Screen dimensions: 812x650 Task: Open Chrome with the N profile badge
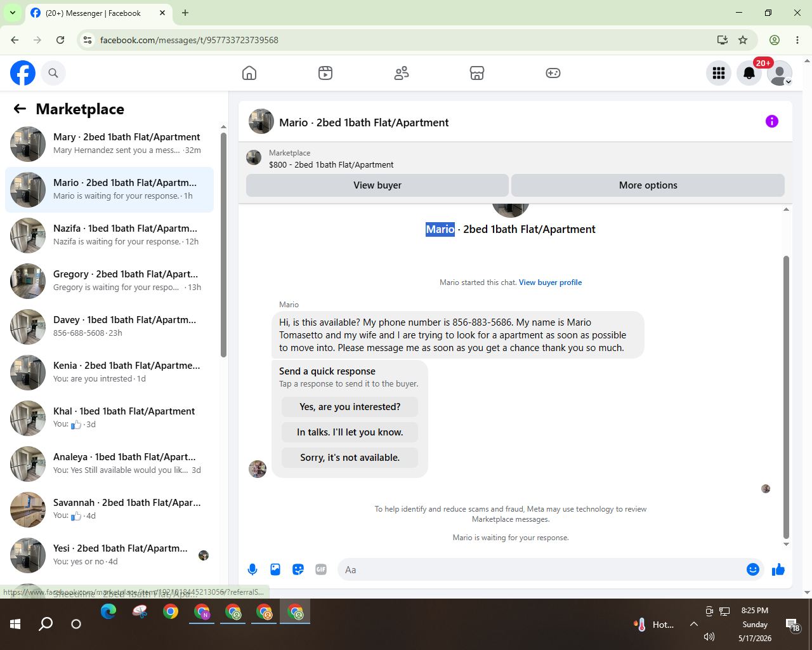pos(202,611)
